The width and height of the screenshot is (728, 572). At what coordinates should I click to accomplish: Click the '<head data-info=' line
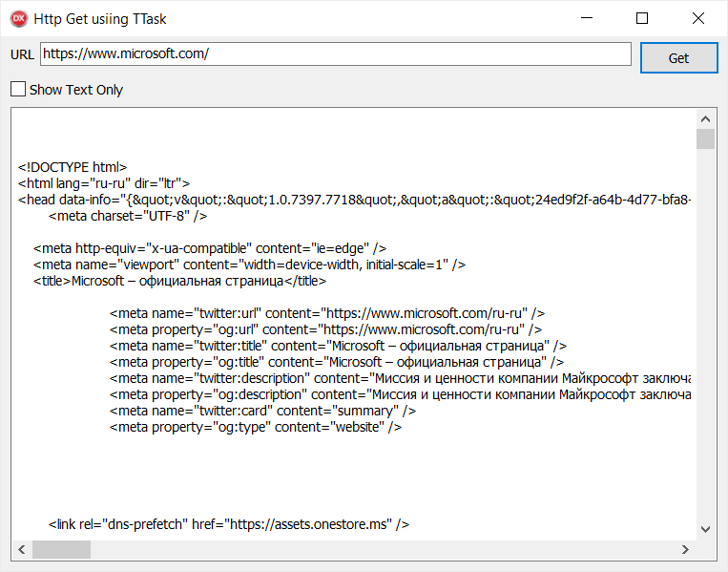(355, 200)
